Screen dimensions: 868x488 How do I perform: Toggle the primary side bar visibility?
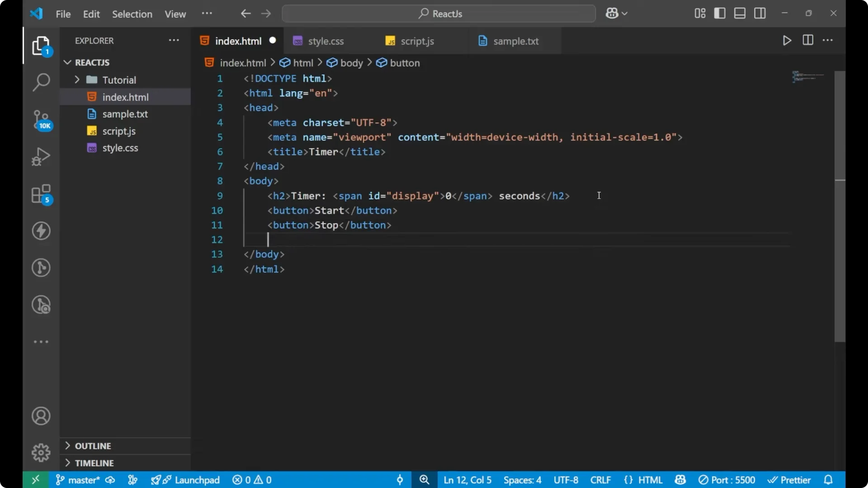coord(720,13)
